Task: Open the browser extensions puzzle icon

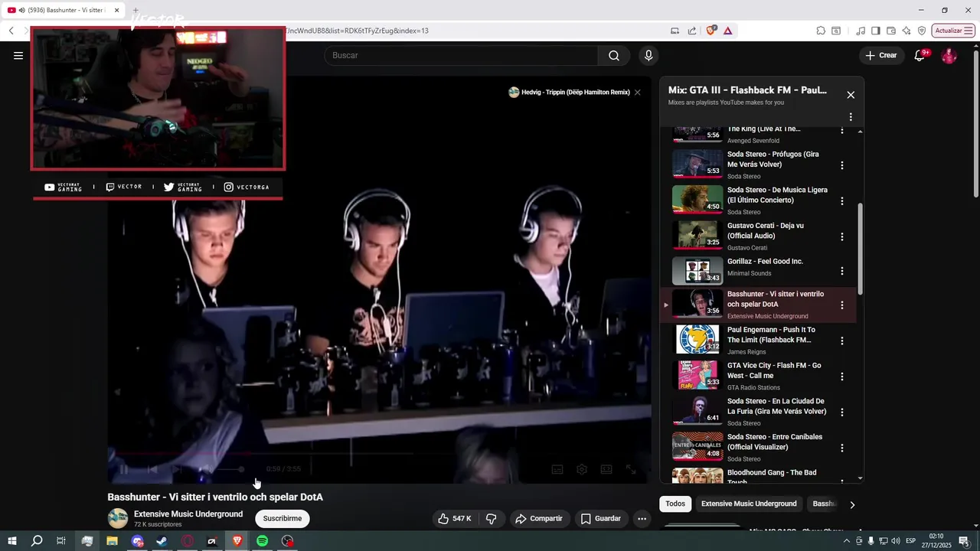Action: [x=821, y=31]
